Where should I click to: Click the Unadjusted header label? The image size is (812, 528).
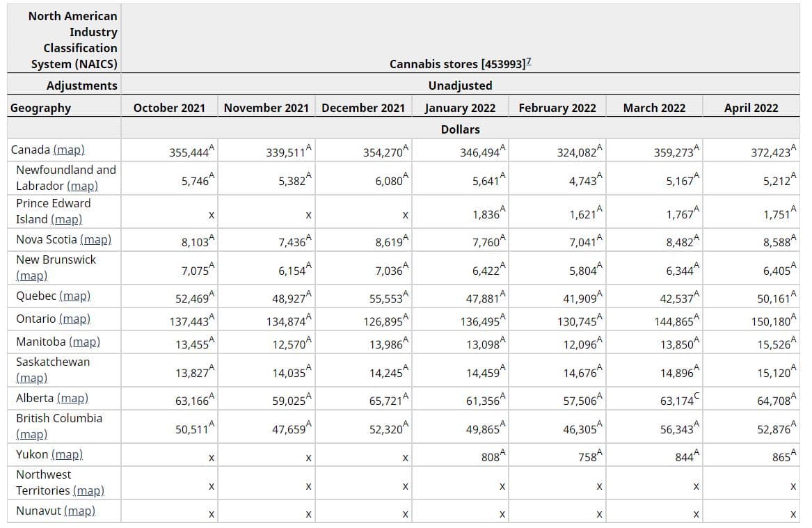461,86
